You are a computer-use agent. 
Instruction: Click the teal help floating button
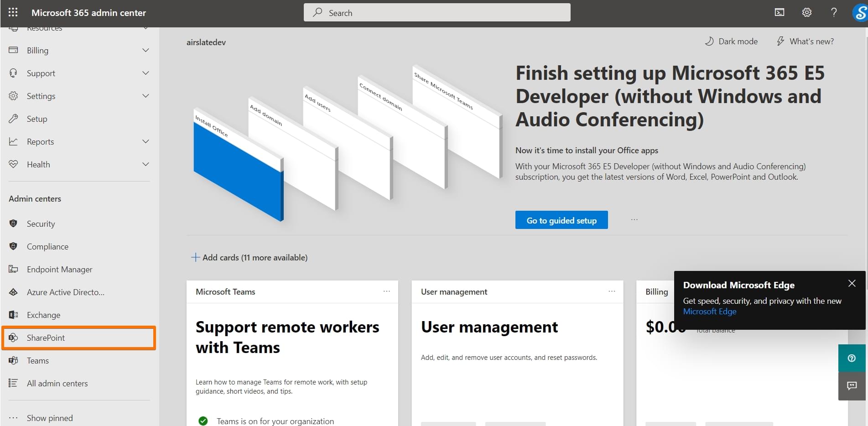pos(852,358)
